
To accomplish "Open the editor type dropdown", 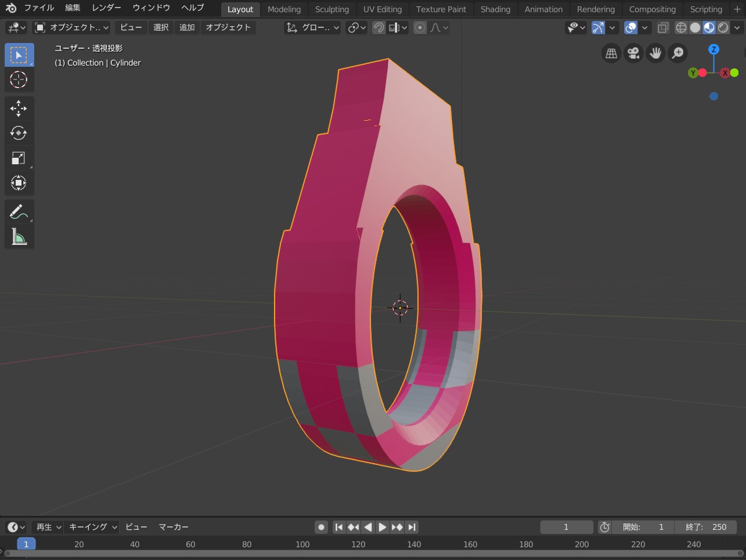I will click(16, 27).
